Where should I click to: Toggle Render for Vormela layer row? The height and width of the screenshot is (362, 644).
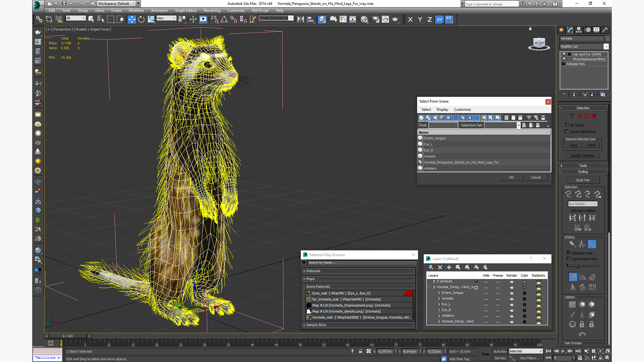(x=512, y=299)
